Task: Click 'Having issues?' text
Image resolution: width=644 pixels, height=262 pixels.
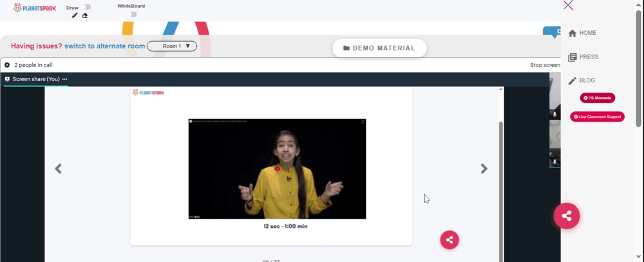Action: click(x=37, y=46)
